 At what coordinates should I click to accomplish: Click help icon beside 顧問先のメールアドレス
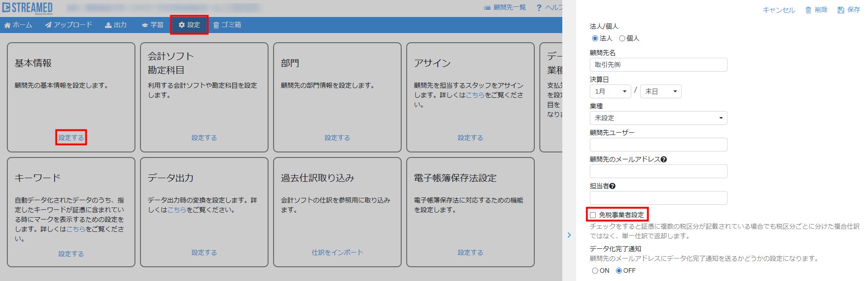(x=664, y=159)
